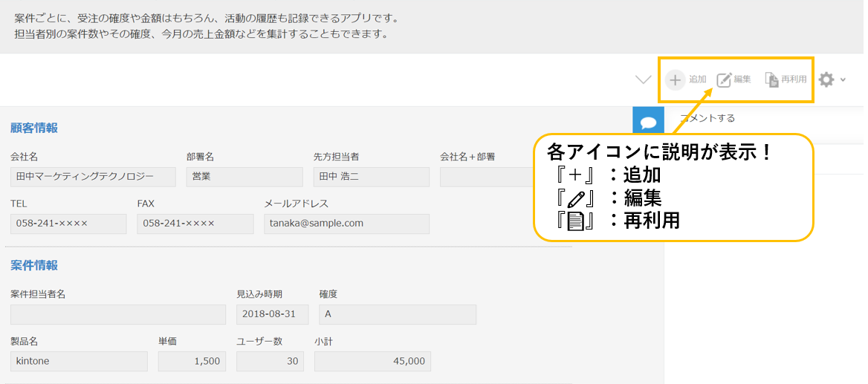Click the メールアドレス field tanaka@sample.com
Image resolution: width=868 pixels, height=384 pixels.
pos(346,224)
